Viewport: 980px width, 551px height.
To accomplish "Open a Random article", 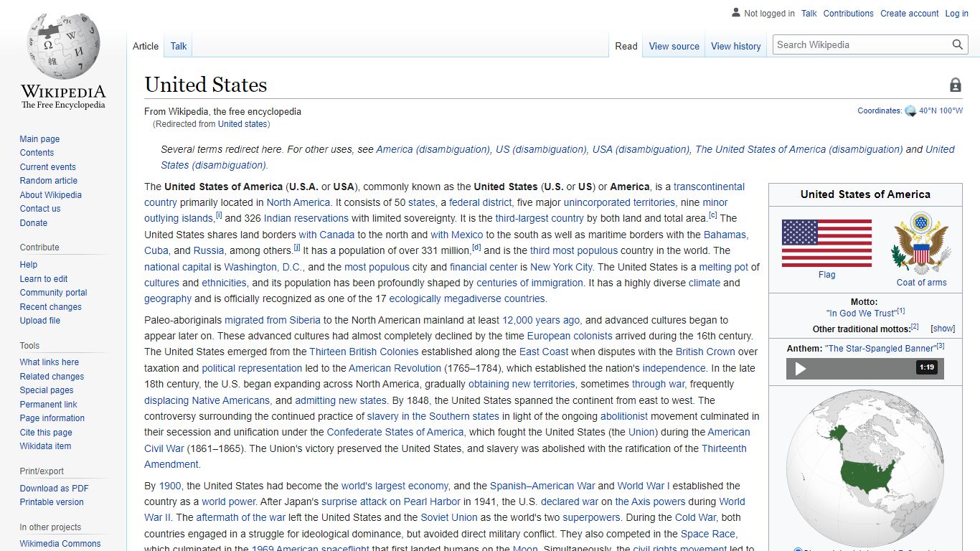I will coord(48,181).
